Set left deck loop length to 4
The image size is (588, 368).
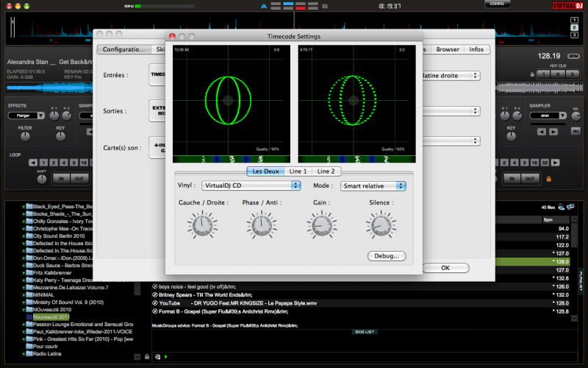(64, 163)
